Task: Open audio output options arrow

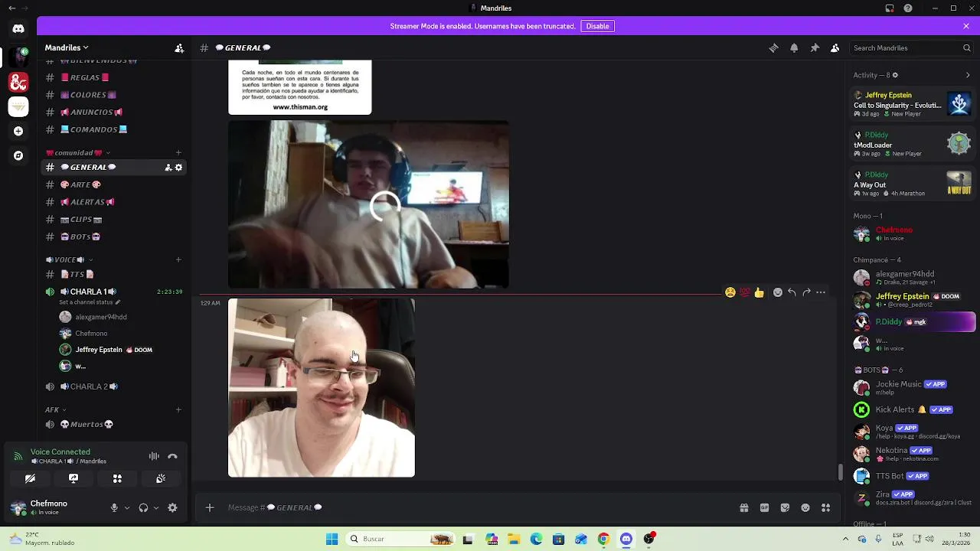Action: click(156, 507)
